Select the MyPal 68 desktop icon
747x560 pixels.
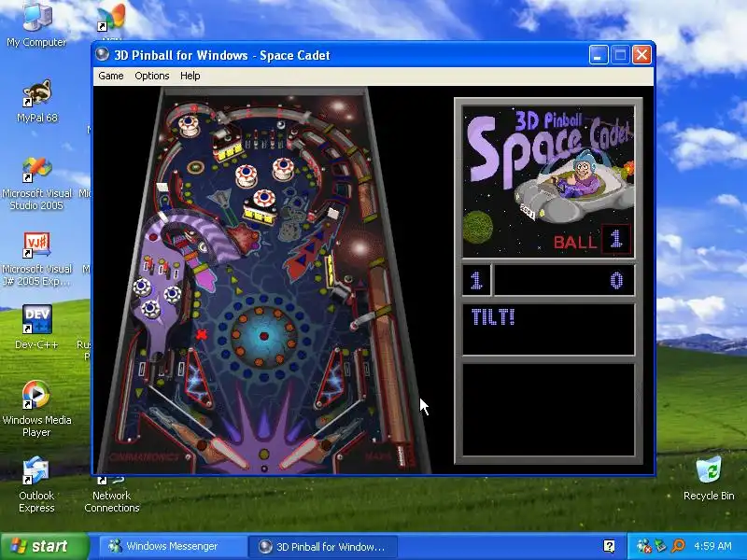point(36,102)
